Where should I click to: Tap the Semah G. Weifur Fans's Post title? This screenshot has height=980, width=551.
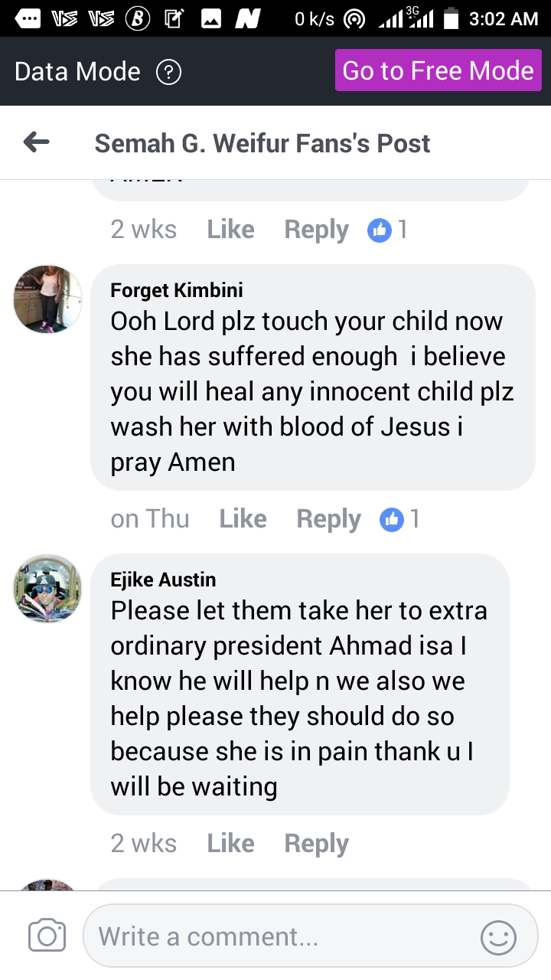tap(262, 143)
